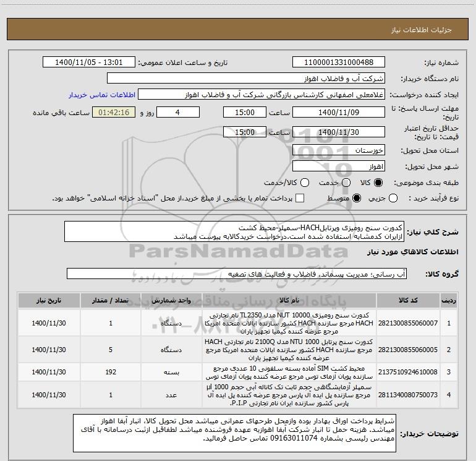476x461 pixels.
Task: Click the unit cell بسته
Action: 171,373
